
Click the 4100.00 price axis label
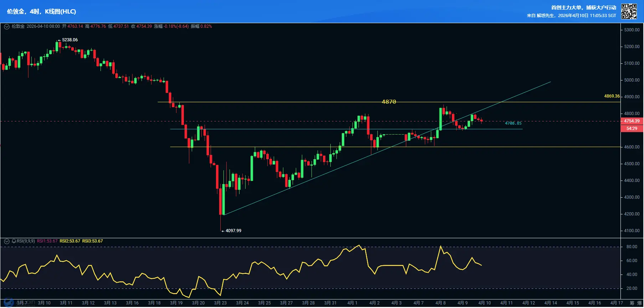(x=632, y=231)
